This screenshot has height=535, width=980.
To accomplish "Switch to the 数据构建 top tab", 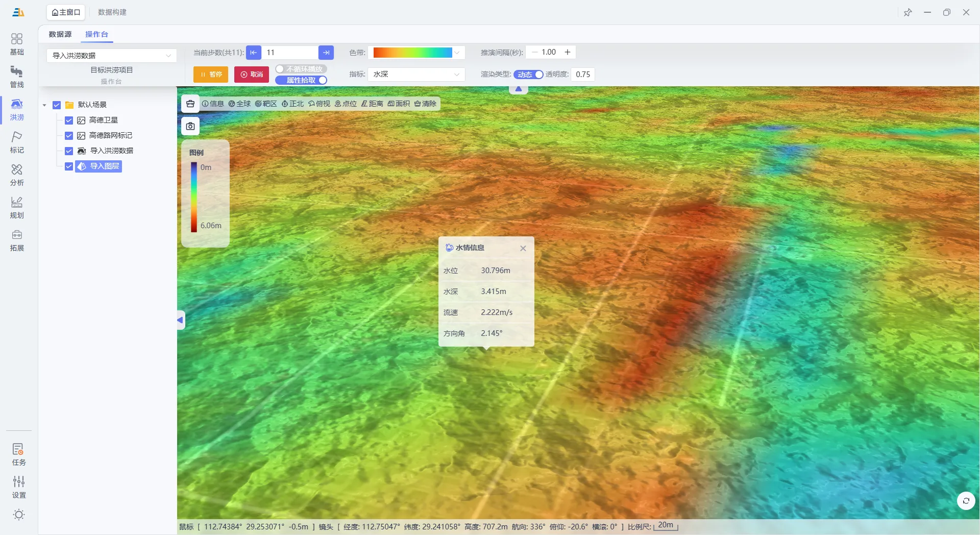I will point(112,12).
